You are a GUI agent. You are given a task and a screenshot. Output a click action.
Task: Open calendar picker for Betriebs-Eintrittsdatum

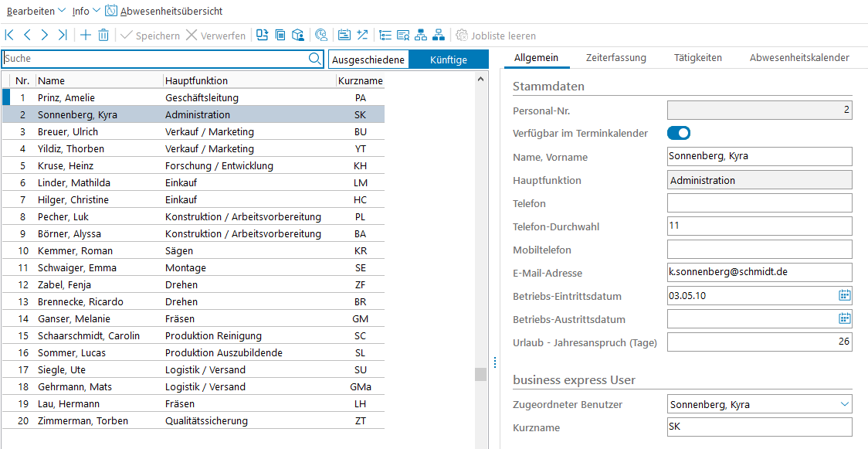click(844, 295)
